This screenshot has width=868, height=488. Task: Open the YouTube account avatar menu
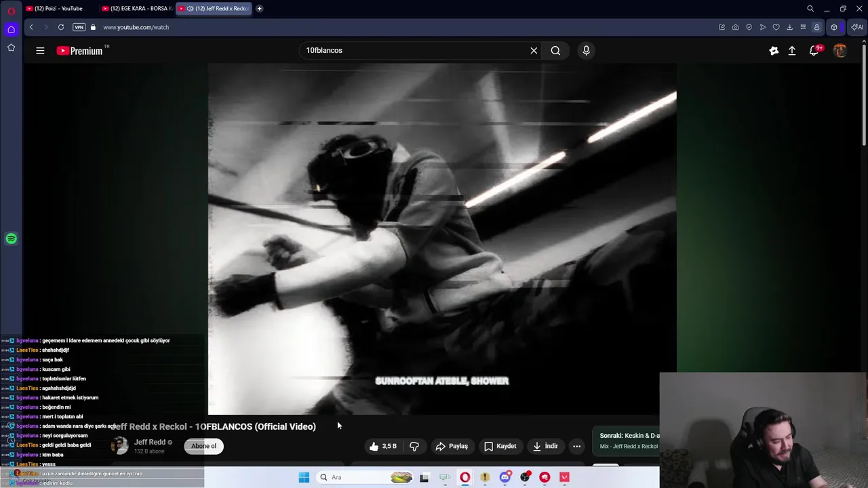pos(840,50)
